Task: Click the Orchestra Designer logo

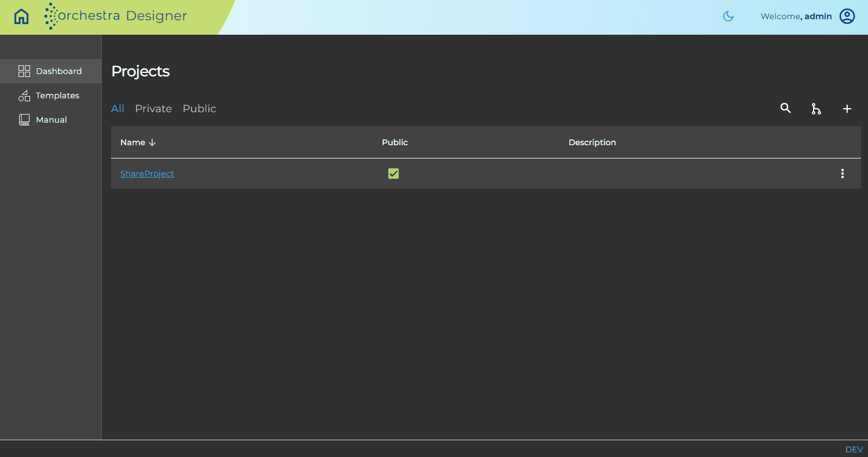Action: tap(116, 16)
